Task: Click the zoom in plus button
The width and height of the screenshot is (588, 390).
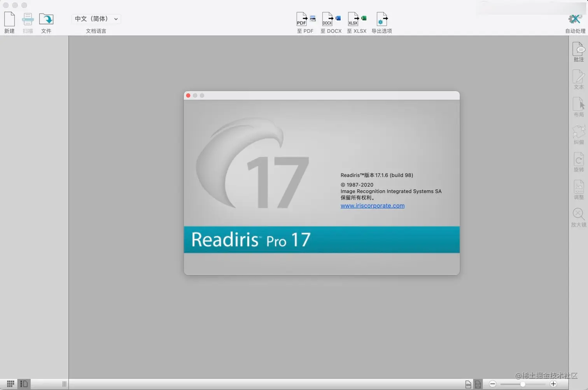Action: (553, 384)
